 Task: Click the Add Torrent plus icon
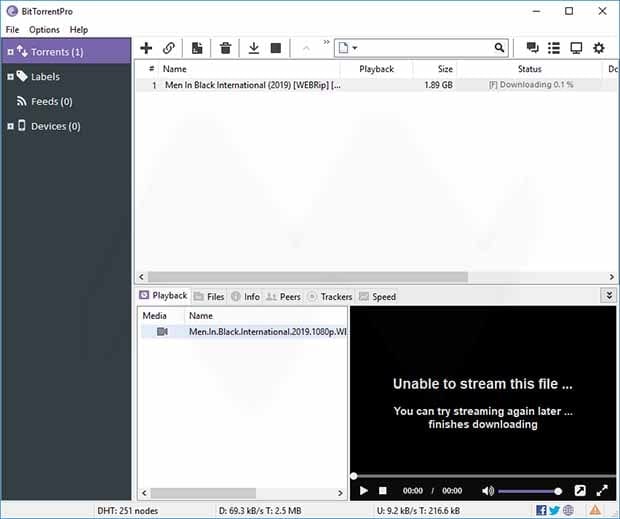pos(146,48)
